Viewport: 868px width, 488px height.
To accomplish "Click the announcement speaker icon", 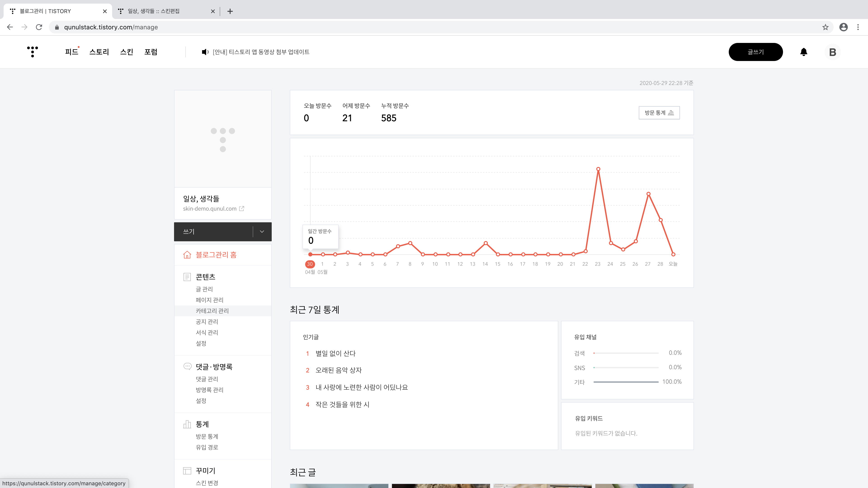I will [205, 52].
